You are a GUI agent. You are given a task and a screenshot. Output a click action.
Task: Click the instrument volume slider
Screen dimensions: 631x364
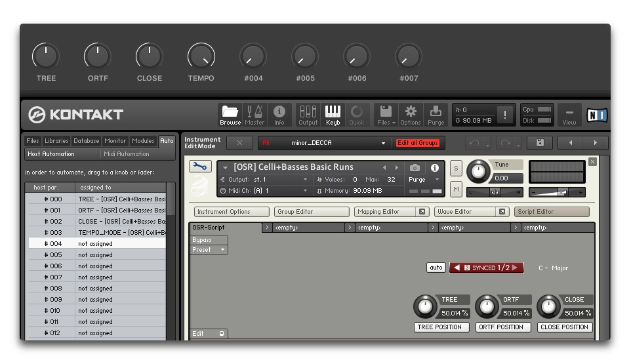[x=556, y=192]
